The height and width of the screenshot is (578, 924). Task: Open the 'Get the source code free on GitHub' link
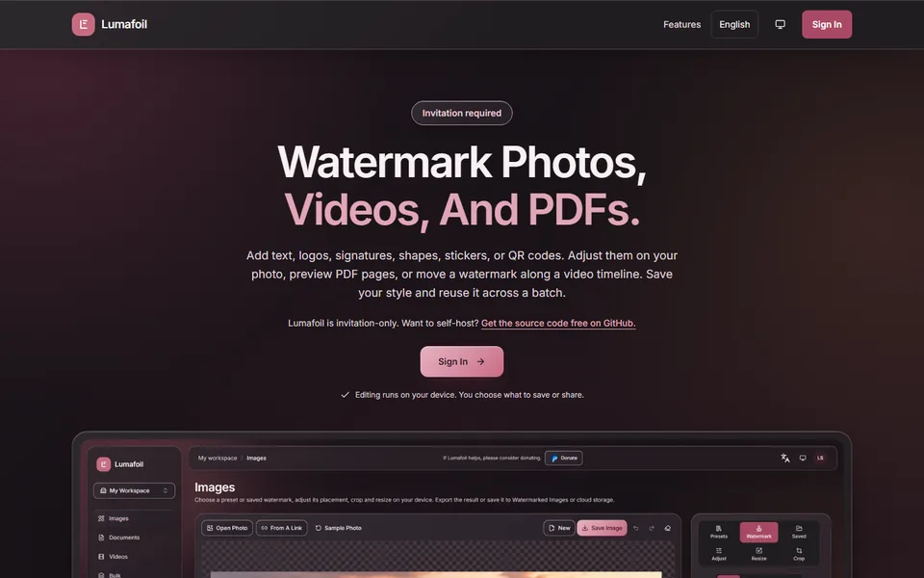(558, 323)
